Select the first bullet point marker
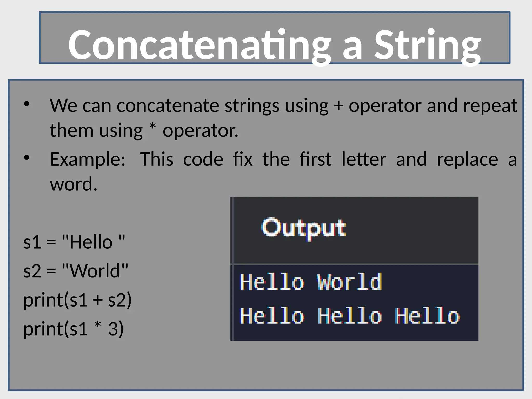The width and height of the screenshot is (532, 399). (27, 104)
